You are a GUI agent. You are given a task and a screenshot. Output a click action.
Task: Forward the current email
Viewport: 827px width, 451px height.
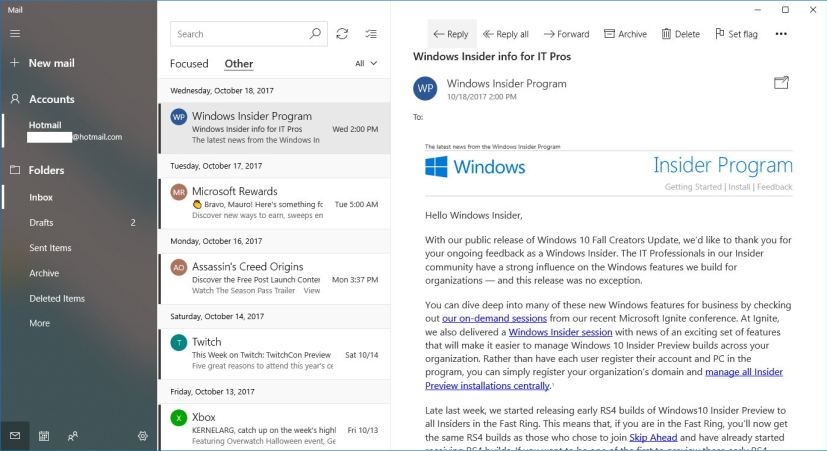[x=566, y=34]
